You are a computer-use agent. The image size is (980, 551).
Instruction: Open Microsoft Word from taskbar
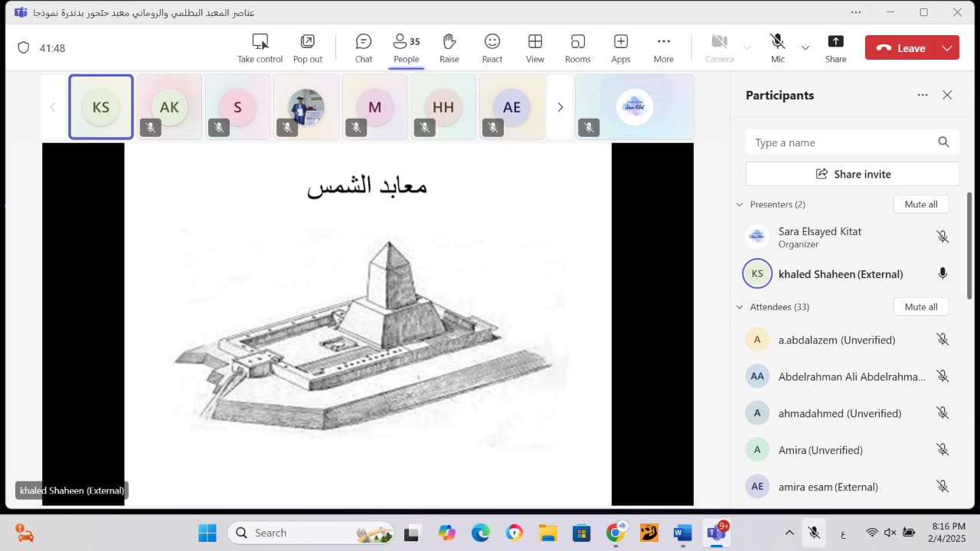pyautogui.click(x=682, y=533)
